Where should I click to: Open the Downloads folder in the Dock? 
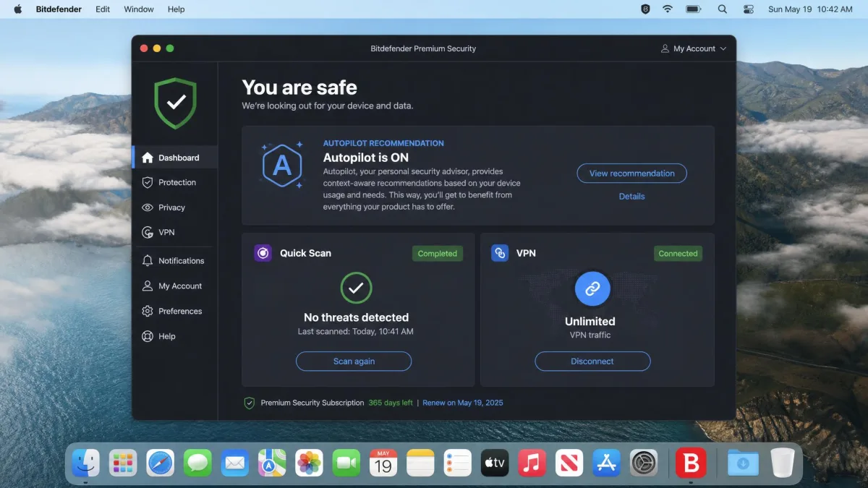[743, 463]
